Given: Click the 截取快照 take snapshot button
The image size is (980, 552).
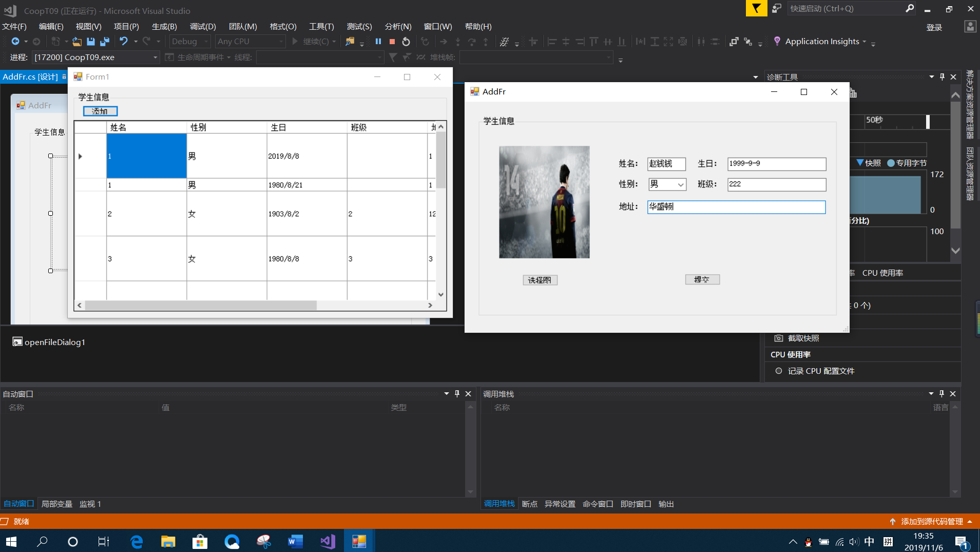Looking at the screenshot, I should pos(803,338).
